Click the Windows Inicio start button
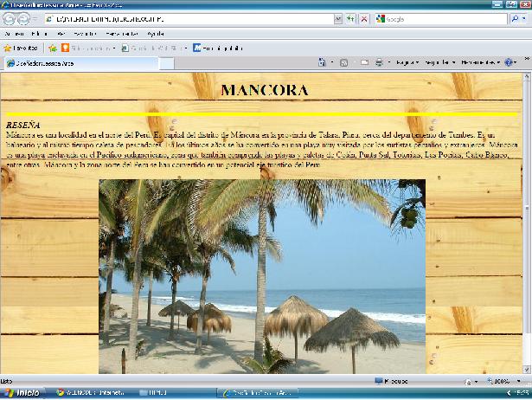 pyautogui.click(x=22, y=393)
